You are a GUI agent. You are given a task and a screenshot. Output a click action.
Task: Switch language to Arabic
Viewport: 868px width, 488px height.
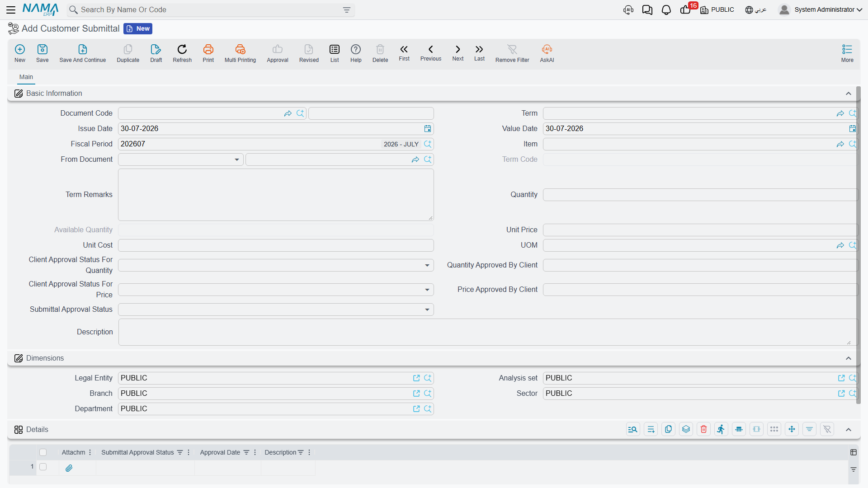(x=756, y=9)
